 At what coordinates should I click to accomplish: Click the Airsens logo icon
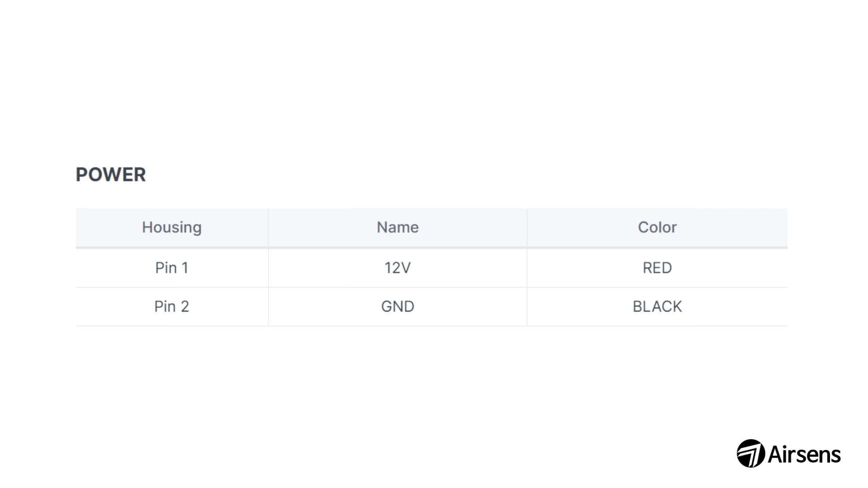[x=751, y=453]
